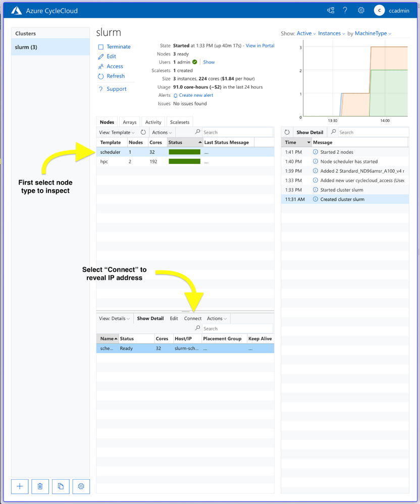Click the search magnifier in details pane

pyautogui.click(x=197, y=328)
